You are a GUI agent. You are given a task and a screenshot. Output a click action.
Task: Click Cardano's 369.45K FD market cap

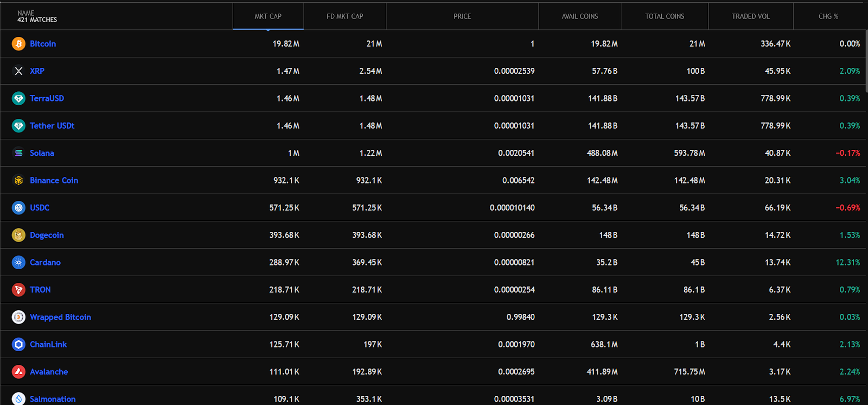pyautogui.click(x=367, y=262)
